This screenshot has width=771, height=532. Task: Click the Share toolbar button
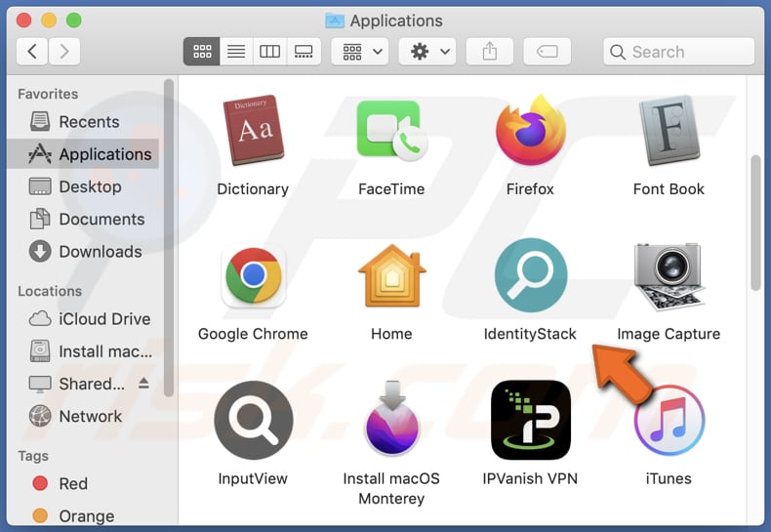[x=489, y=52]
